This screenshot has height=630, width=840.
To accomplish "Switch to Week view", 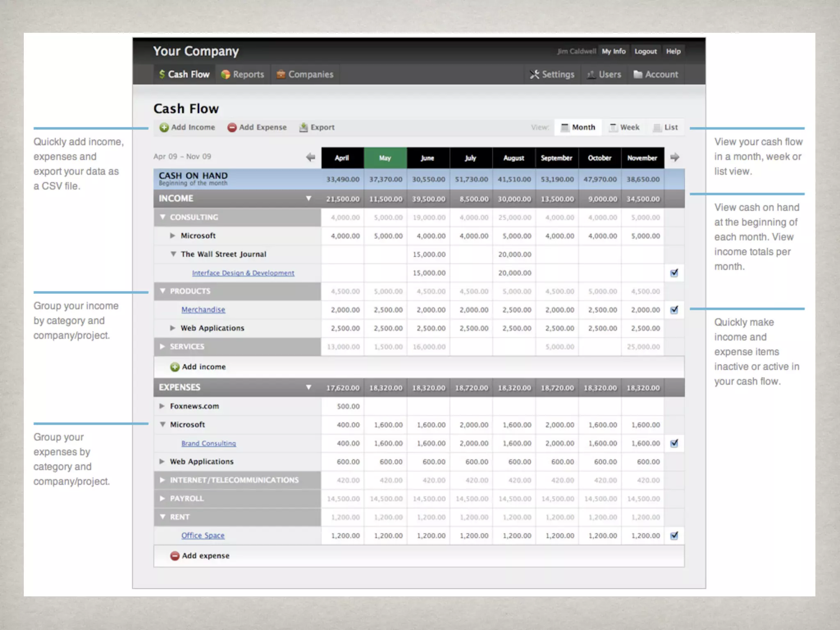I will coord(624,128).
